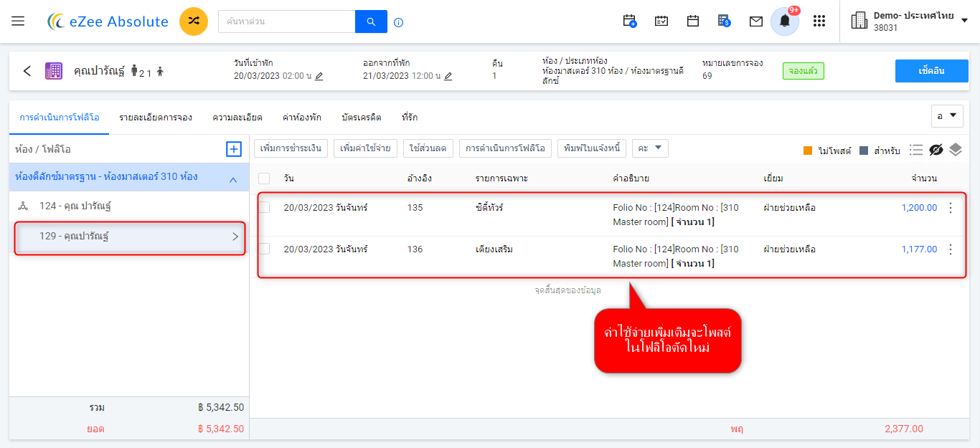This screenshot has height=448, width=980.
Task: Open the invoice with dollar icon
Action: pyautogui.click(x=725, y=22)
